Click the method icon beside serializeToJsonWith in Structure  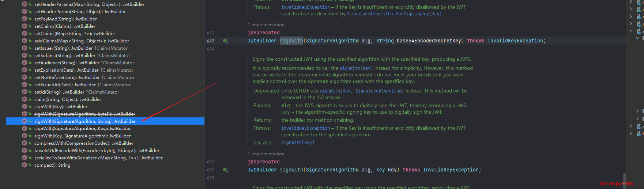[25, 158]
